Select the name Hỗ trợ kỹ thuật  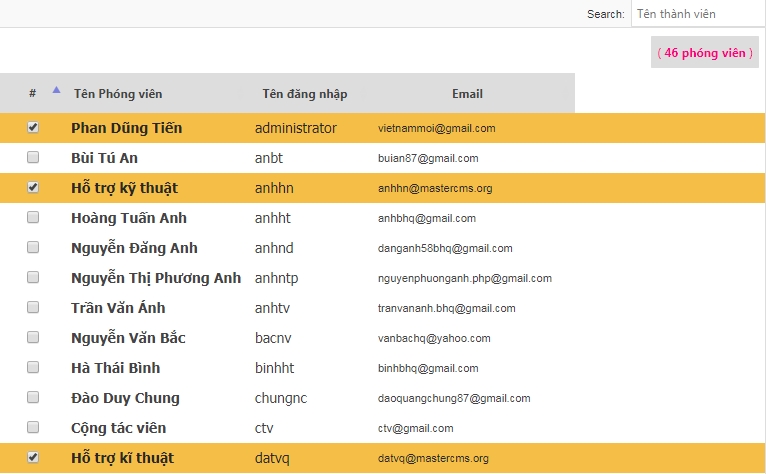point(125,188)
